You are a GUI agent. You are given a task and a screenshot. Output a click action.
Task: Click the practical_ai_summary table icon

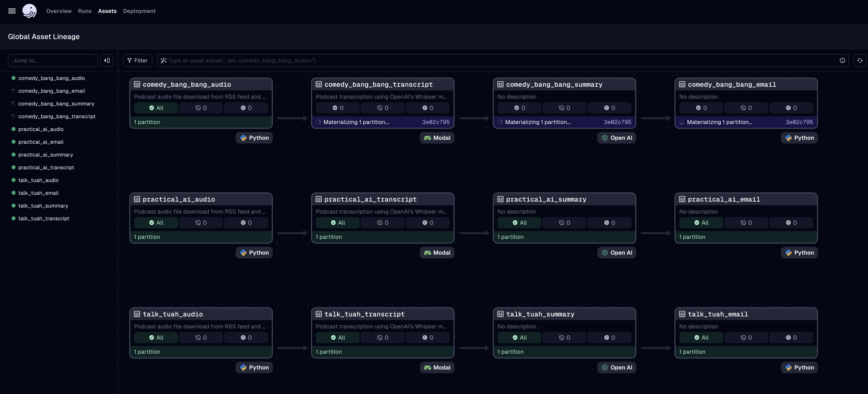pyautogui.click(x=500, y=199)
